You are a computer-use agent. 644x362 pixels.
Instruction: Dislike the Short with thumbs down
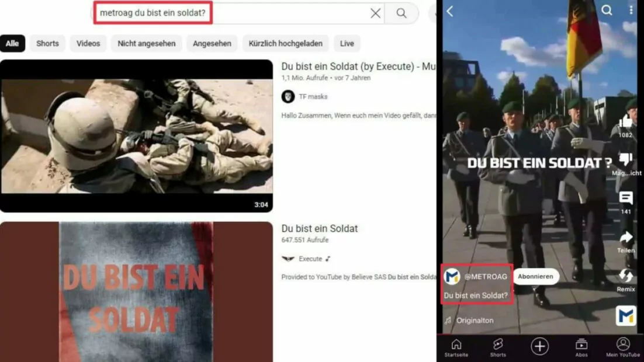pyautogui.click(x=625, y=159)
